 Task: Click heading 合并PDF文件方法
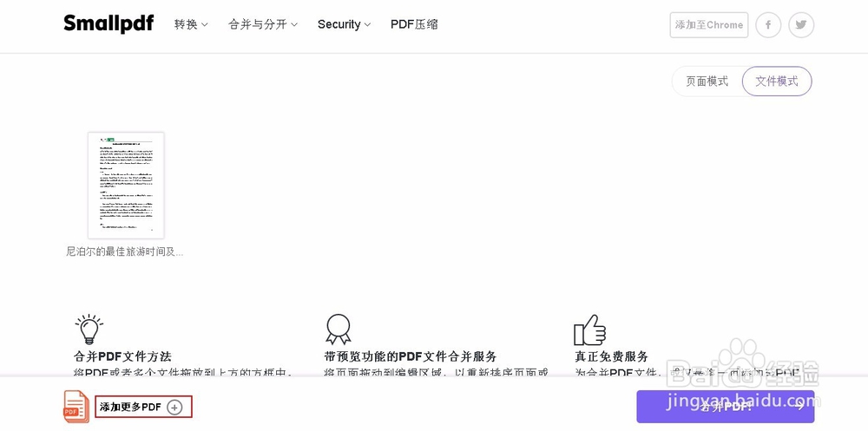point(122,356)
